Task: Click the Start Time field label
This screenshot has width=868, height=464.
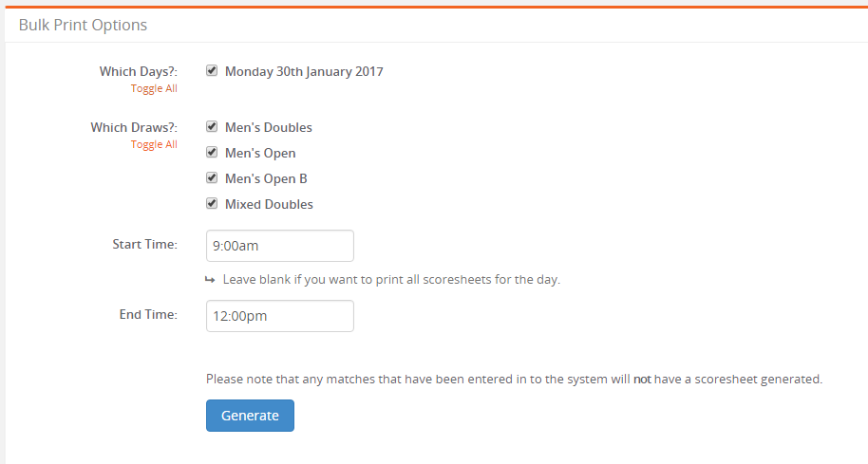Action: pos(145,244)
